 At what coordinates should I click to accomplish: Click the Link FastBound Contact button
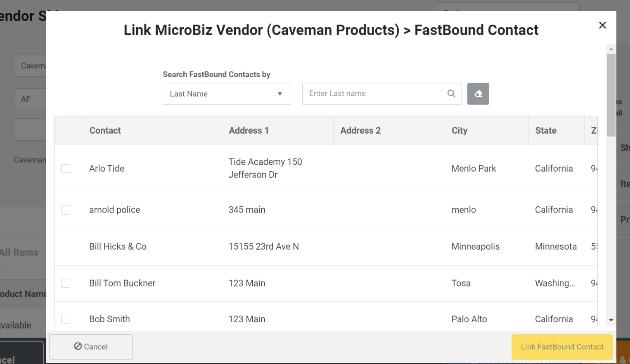coord(562,347)
